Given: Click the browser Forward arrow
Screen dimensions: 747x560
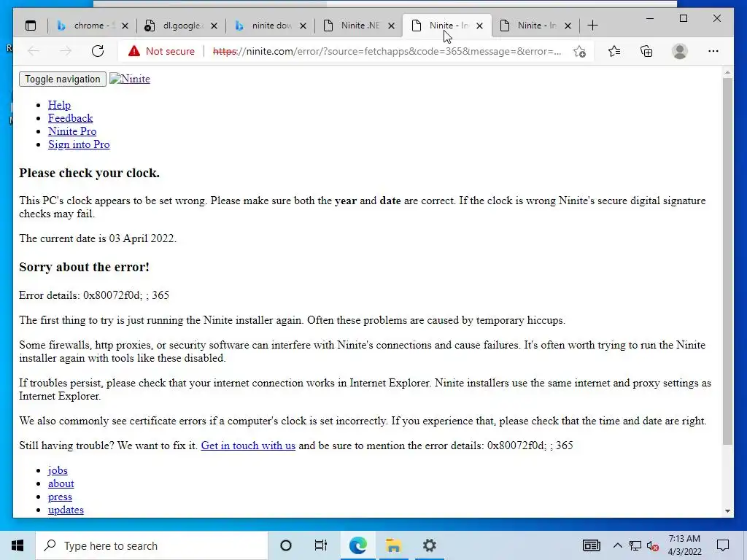Looking at the screenshot, I should [x=66, y=51].
